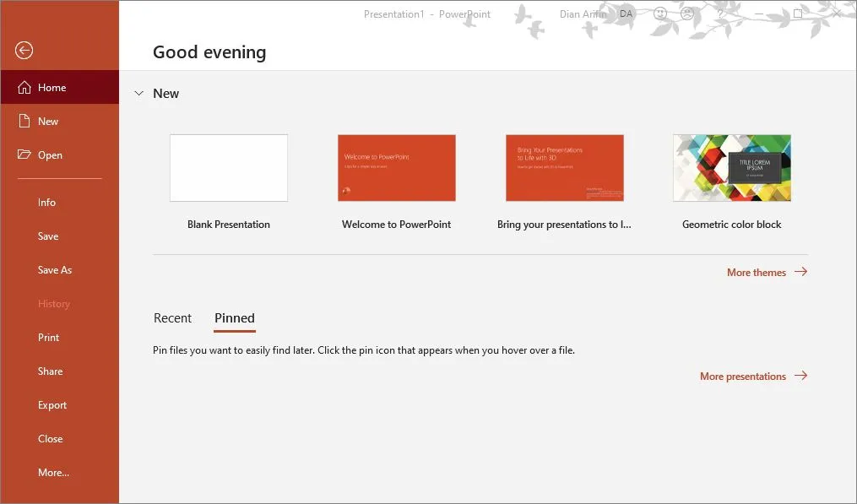The width and height of the screenshot is (857, 504).
Task: Open the Welcome to PowerPoint template
Action: 396,167
